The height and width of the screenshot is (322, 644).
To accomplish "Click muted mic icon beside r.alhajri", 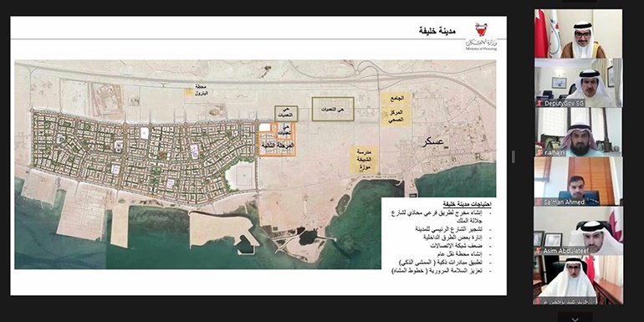I will point(540,152).
